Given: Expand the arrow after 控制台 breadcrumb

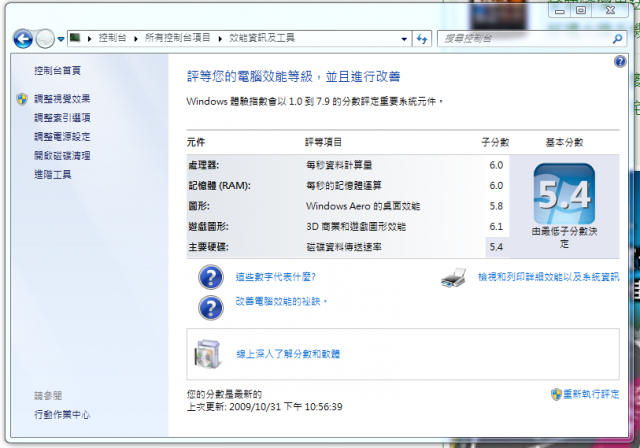Looking at the screenshot, I should (136, 39).
